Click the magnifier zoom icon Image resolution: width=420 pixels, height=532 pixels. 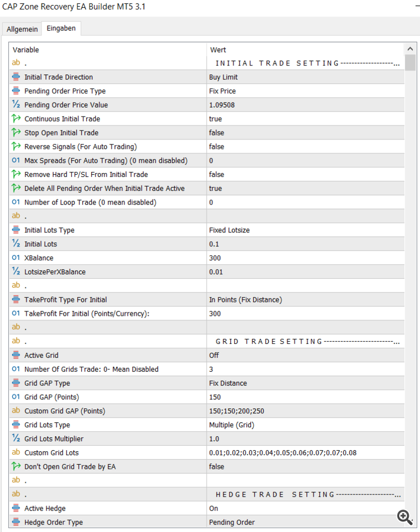404,517
